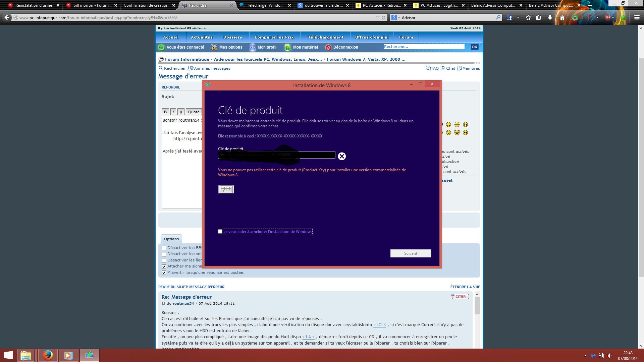Switch to 'ou trouver la clé de' tab

[x=324, y=5]
